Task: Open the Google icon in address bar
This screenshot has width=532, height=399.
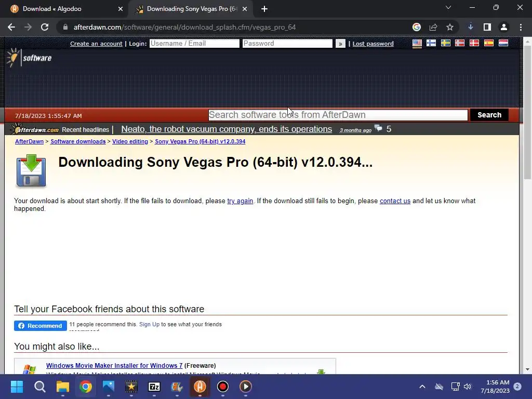Action: (417, 27)
